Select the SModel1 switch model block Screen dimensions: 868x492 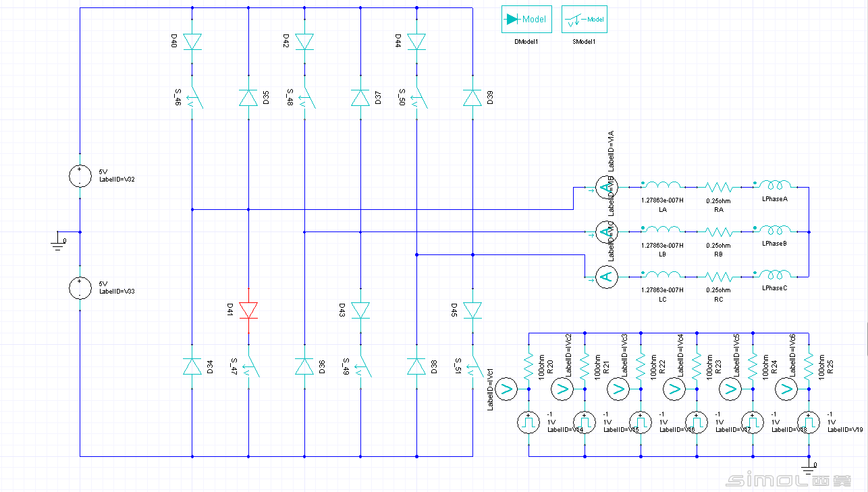click(585, 20)
